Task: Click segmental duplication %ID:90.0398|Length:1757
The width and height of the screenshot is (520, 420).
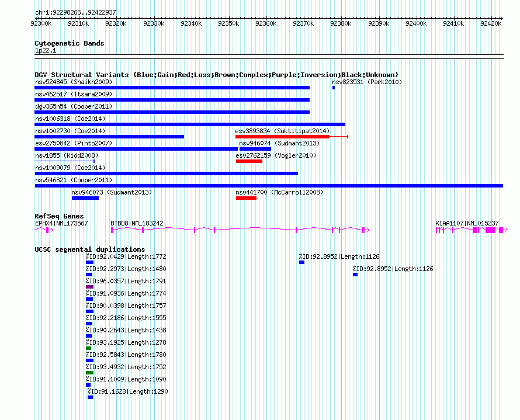Action: coord(89,311)
